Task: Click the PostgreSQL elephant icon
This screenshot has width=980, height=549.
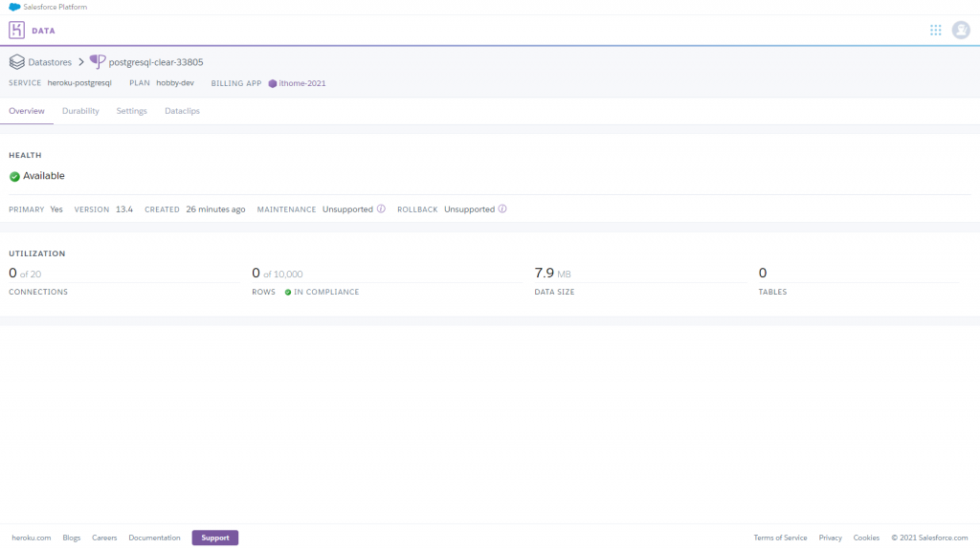Action: coord(98,61)
